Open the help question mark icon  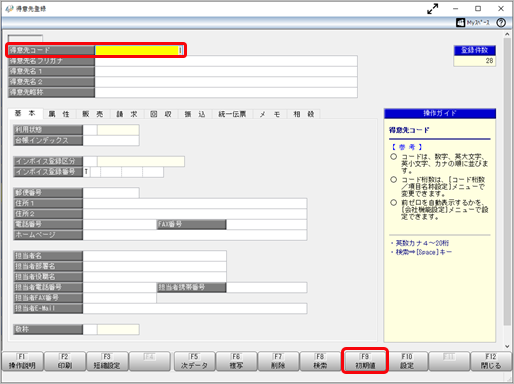501,23
